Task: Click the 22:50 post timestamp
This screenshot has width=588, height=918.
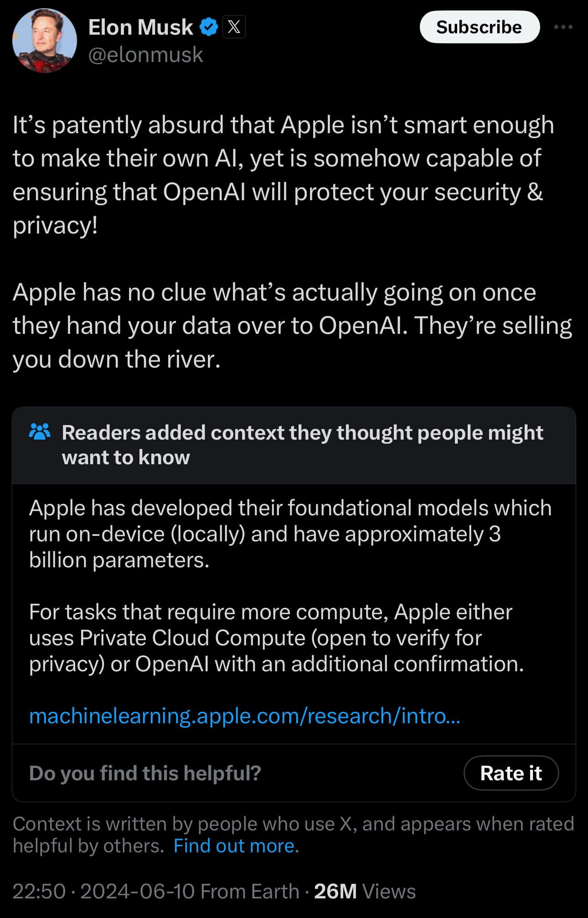Action: [39, 891]
